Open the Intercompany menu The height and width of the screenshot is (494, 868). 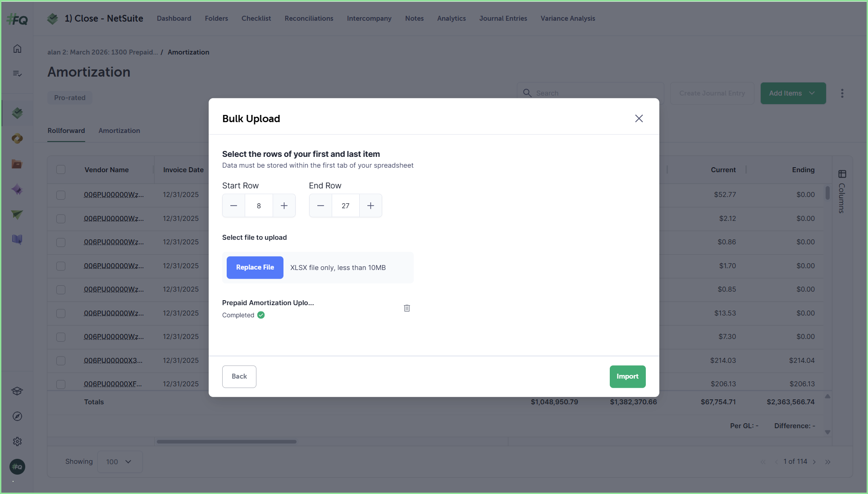point(369,18)
